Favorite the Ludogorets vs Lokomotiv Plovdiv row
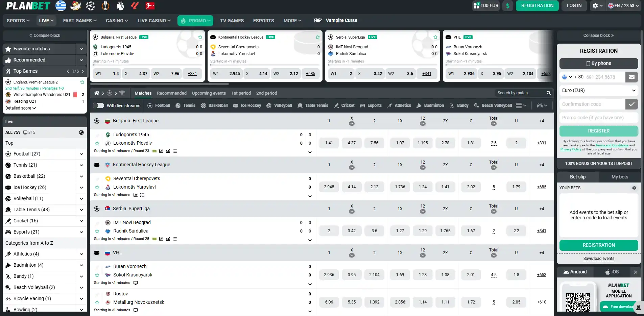Image resolution: width=644 pixels, height=316 pixels. (97, 143)
